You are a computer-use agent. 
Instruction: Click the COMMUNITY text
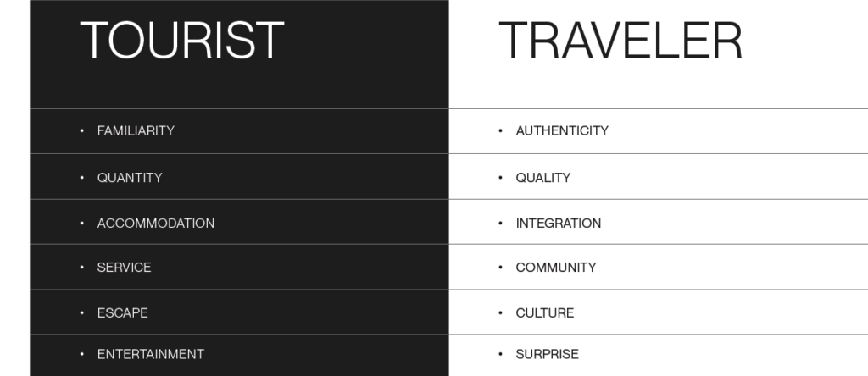555,268
